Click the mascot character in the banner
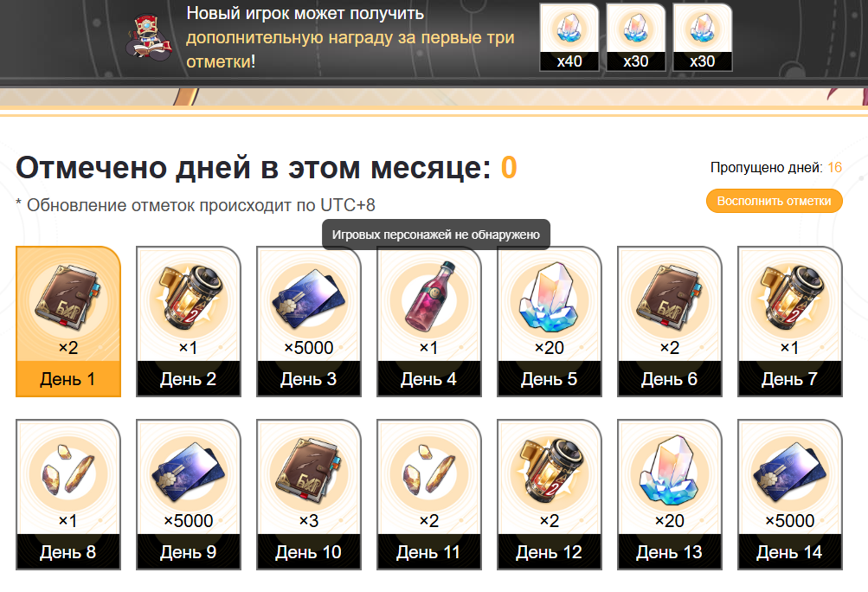The image size is (868, 592). [x=148, y=36]
